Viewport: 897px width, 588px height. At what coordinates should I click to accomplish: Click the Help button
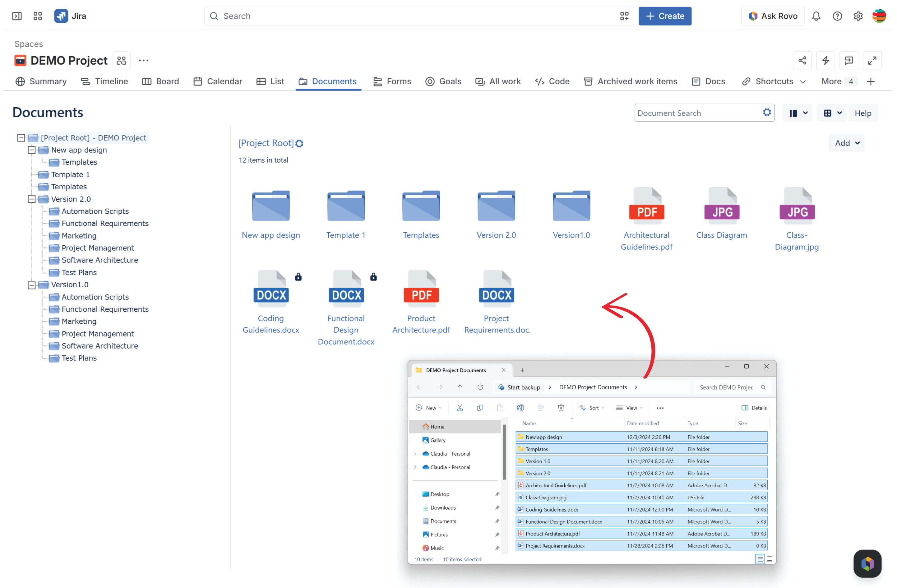[x=863, y=113]
